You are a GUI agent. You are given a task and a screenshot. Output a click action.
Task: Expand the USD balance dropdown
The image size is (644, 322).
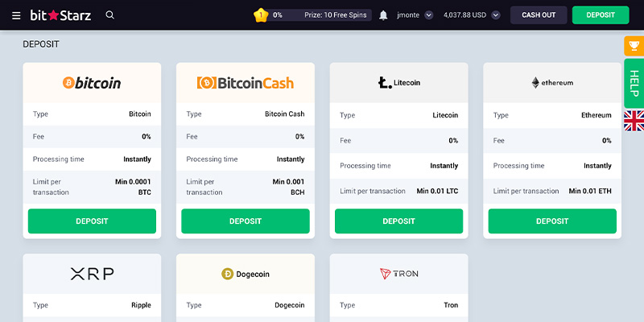tap(495, 14)
